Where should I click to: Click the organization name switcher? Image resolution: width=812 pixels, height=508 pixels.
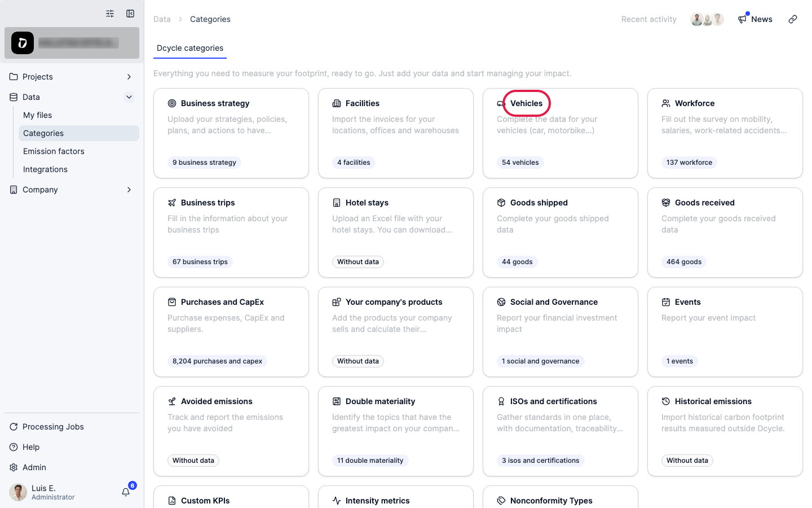[x=72, y=43]
